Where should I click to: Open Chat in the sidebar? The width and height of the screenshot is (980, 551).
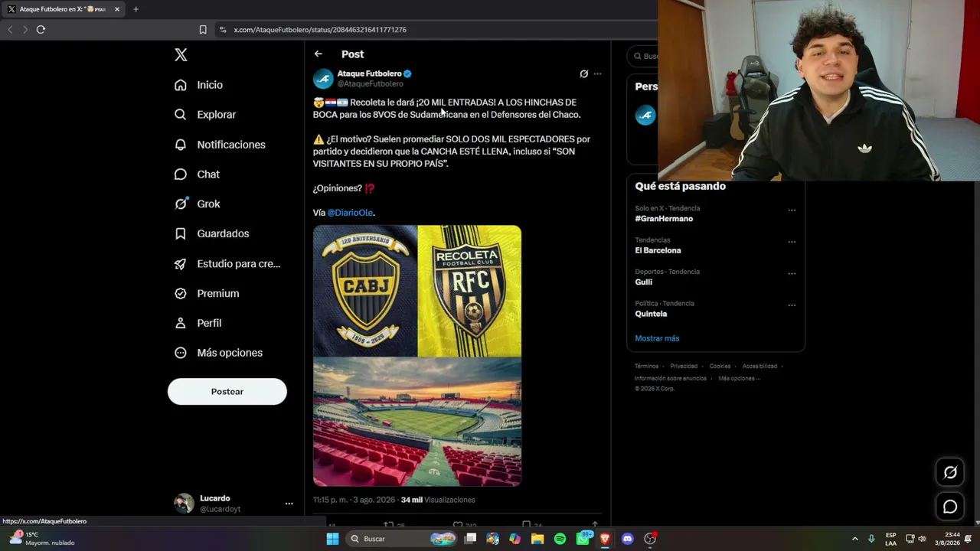click(x=197, y=174)
